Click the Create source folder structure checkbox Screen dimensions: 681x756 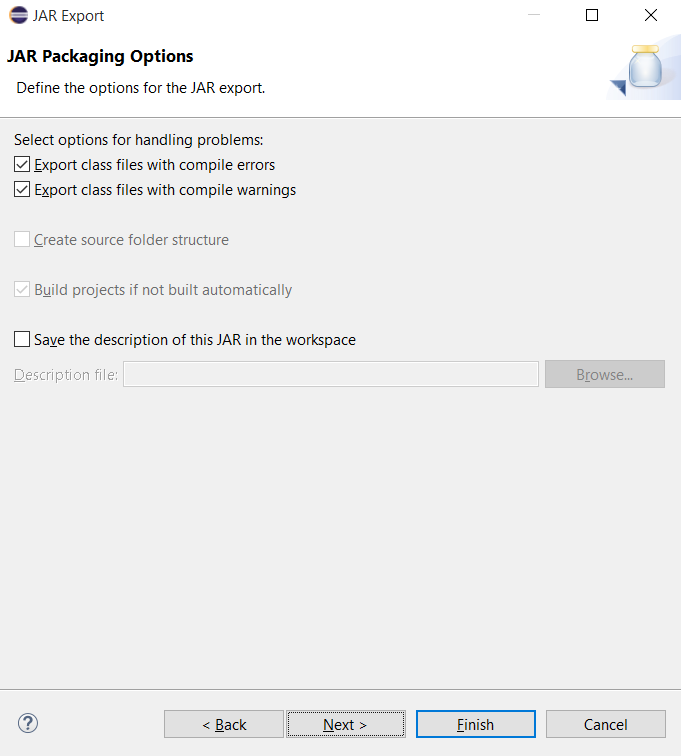click(x=23, y=240)
